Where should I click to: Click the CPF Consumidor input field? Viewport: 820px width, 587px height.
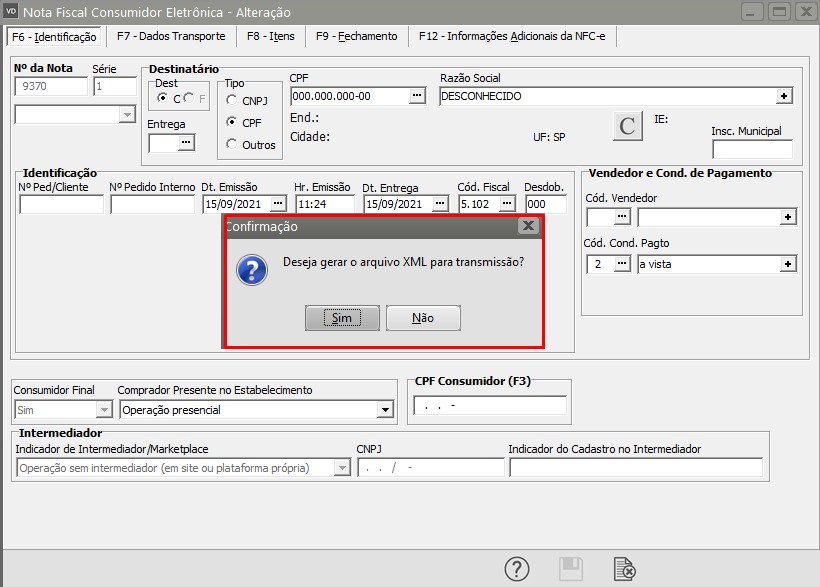[489, 406]
